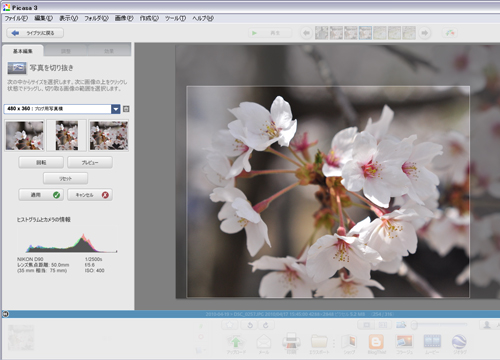Screen dimensions: 500x360
Task: Toggle the single-photo view icon
Action: 367,325
